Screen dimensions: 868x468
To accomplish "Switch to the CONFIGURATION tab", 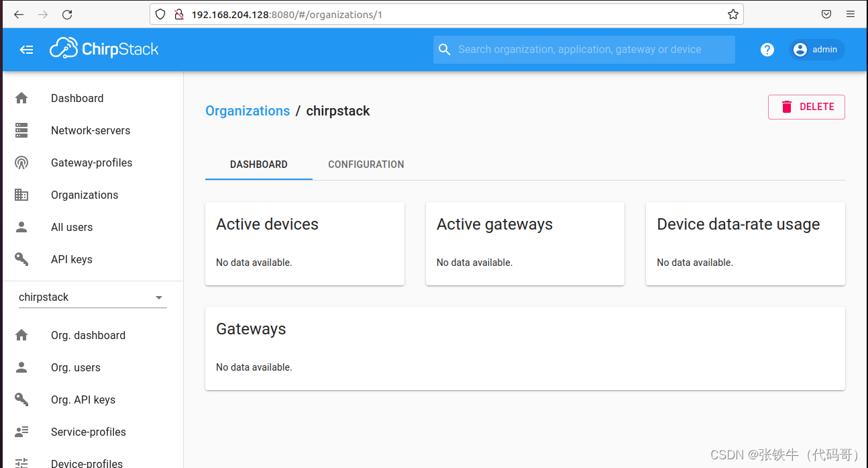I will tap(366, 165).
